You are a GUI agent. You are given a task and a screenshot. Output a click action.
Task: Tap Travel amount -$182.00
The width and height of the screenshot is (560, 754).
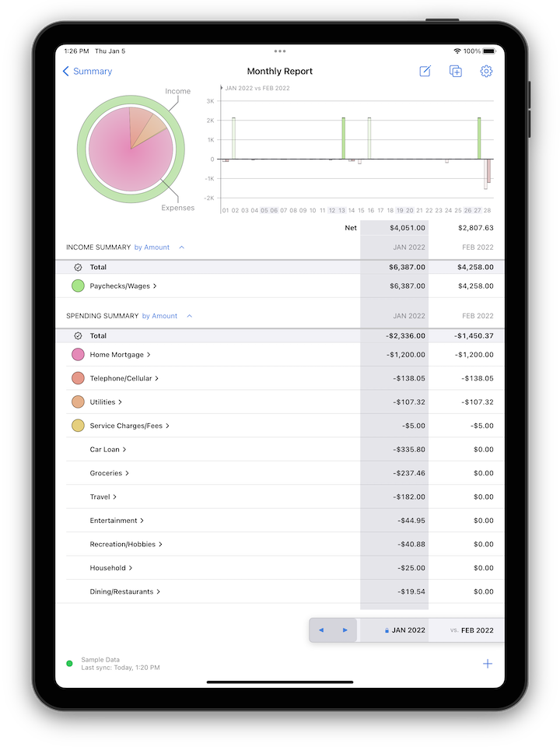pyautogui.click(x=409, y=496)
